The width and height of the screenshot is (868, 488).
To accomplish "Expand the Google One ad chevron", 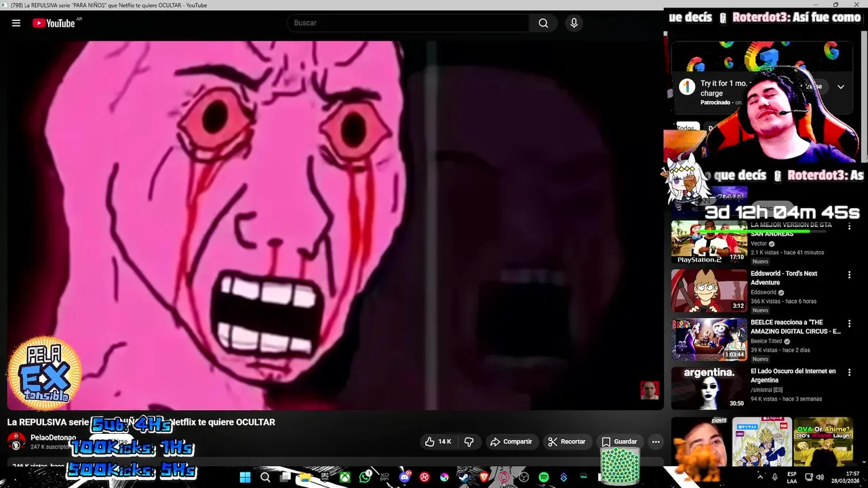I will click(x=841, y=87).
